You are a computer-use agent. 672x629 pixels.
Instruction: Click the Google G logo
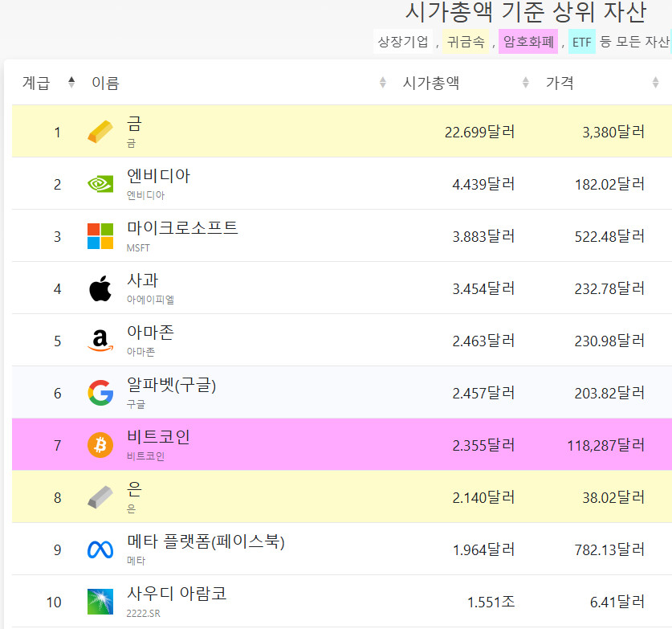100,393
